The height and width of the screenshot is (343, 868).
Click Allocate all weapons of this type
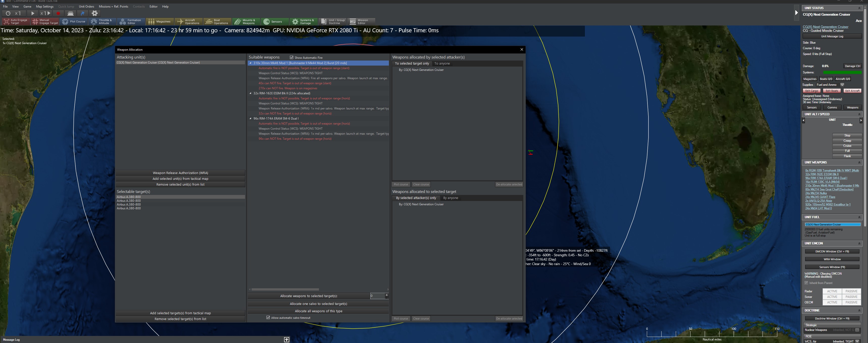pos(318,311)
